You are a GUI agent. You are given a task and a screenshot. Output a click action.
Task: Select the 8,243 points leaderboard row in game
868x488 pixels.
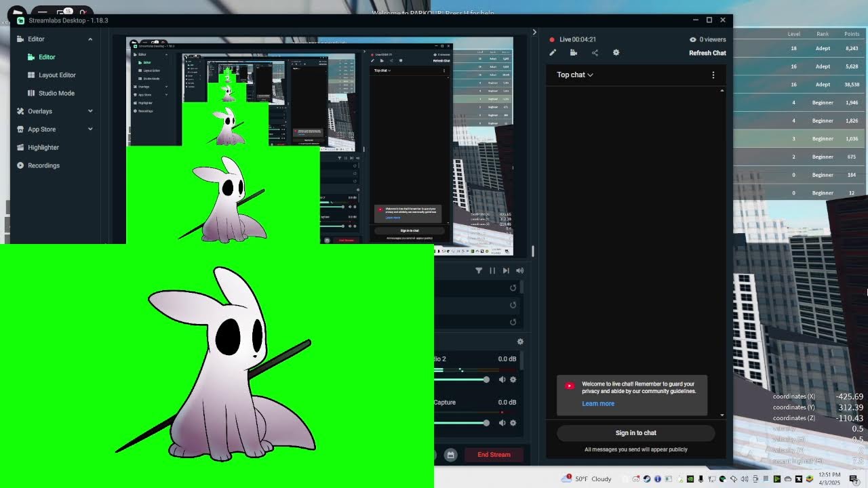800,48
